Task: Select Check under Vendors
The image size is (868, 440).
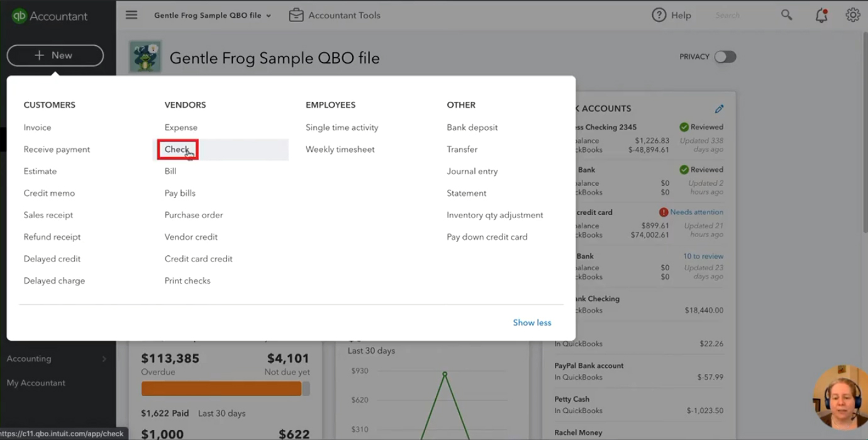Action: coord(177,150)
